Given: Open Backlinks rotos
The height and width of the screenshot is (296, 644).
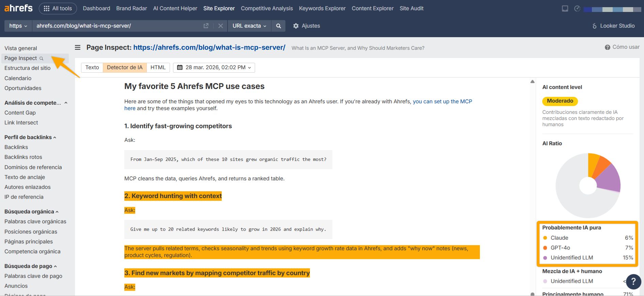Looking at the screenshot, I should [23, 157].
